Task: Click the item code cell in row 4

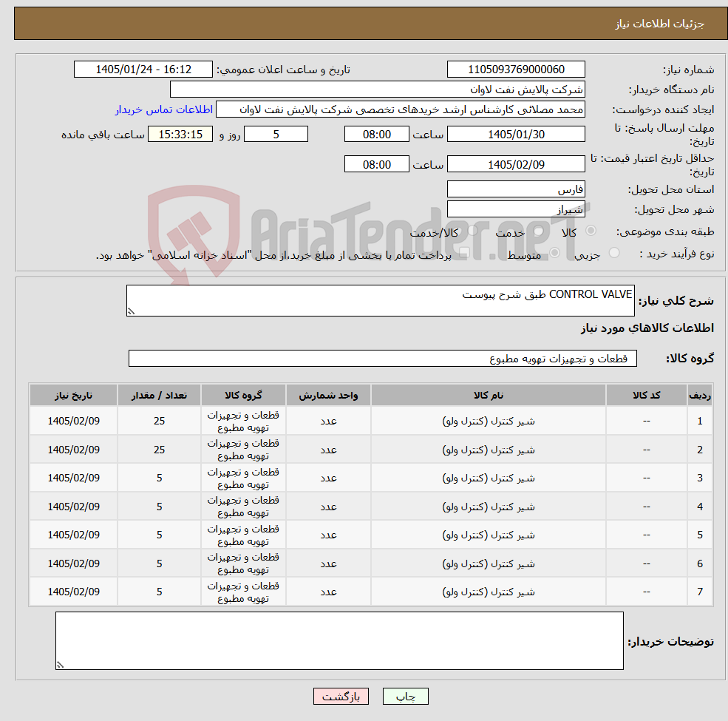Action: click(x=646, y=507)
